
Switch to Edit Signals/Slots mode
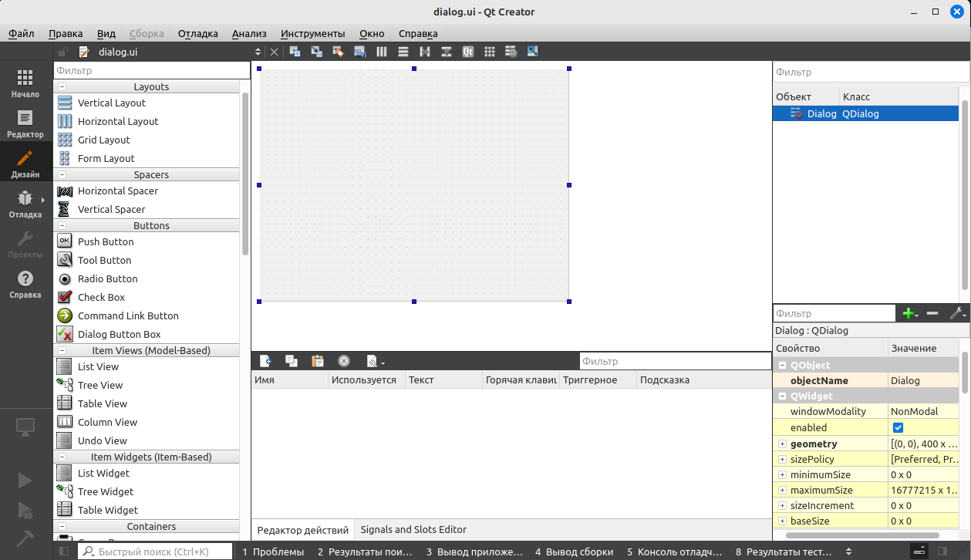click(316, 52)
